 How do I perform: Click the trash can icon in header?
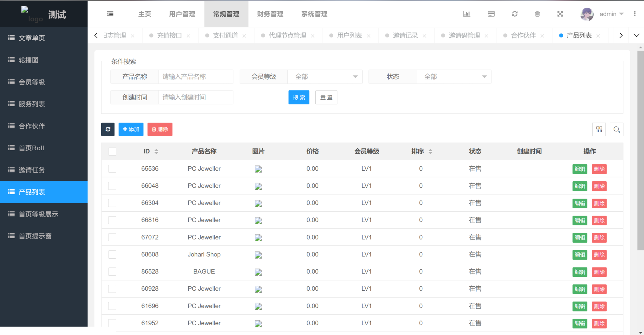[537, 14]
